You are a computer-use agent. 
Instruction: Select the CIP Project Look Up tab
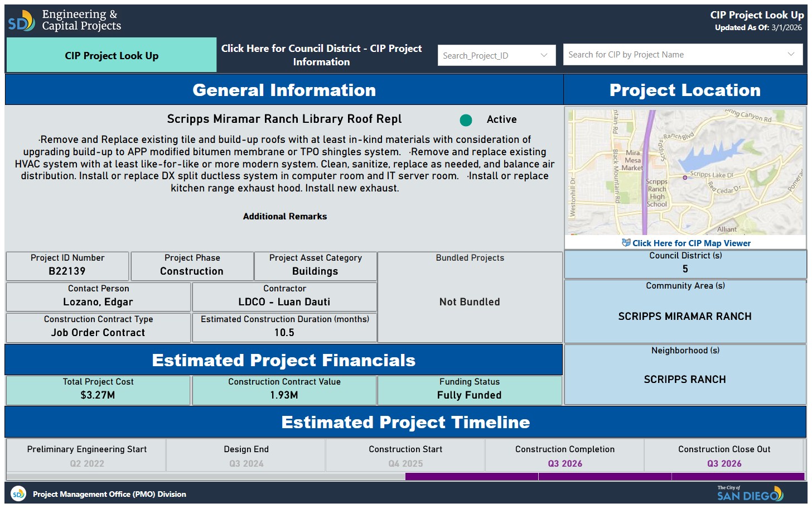(x=112, y=55)
